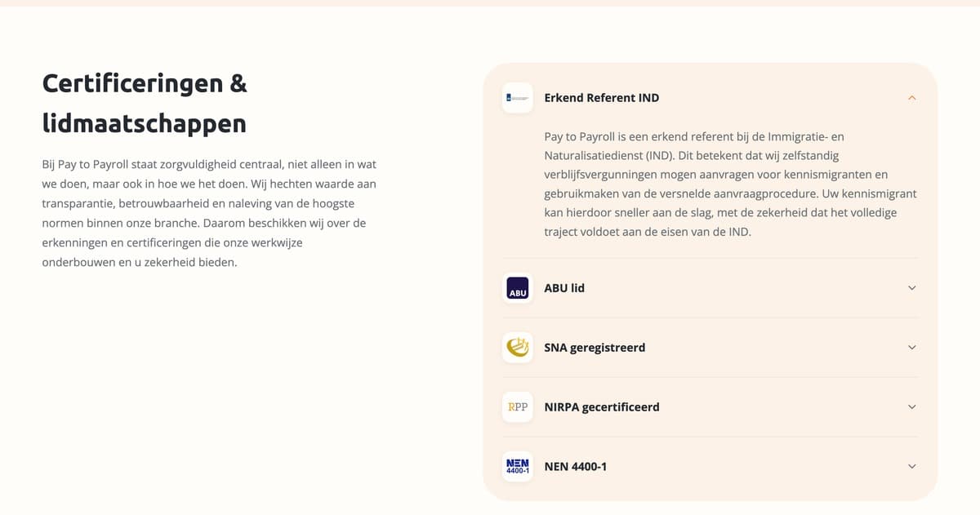Screen dimensions: 980x515
Task: Click the intro paragraph about zorgvuldigheid
Action: click(x=210, y=213)
